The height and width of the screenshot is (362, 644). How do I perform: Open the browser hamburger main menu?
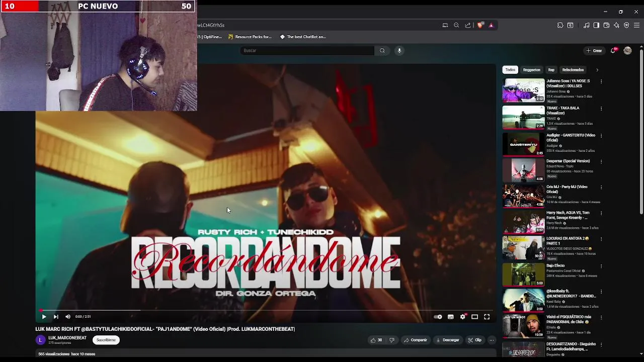pyautogui.click(x=636, y=25)
